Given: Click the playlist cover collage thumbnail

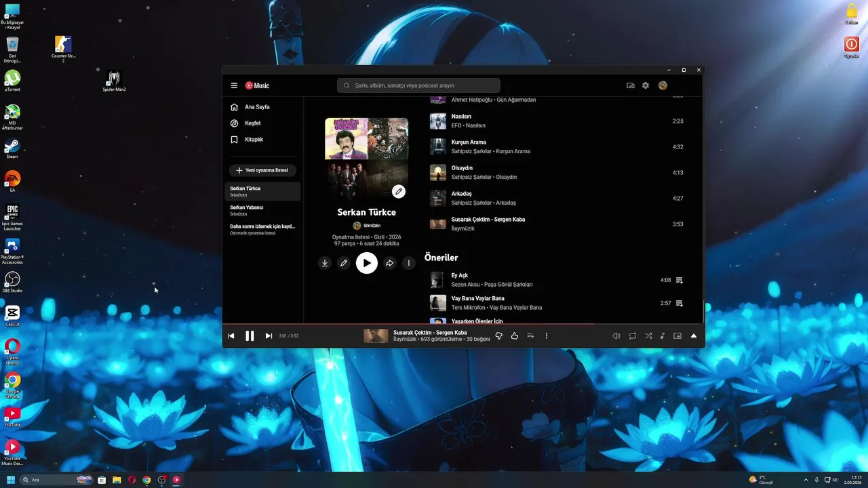Looking at the screenshot, I should 367,159.
